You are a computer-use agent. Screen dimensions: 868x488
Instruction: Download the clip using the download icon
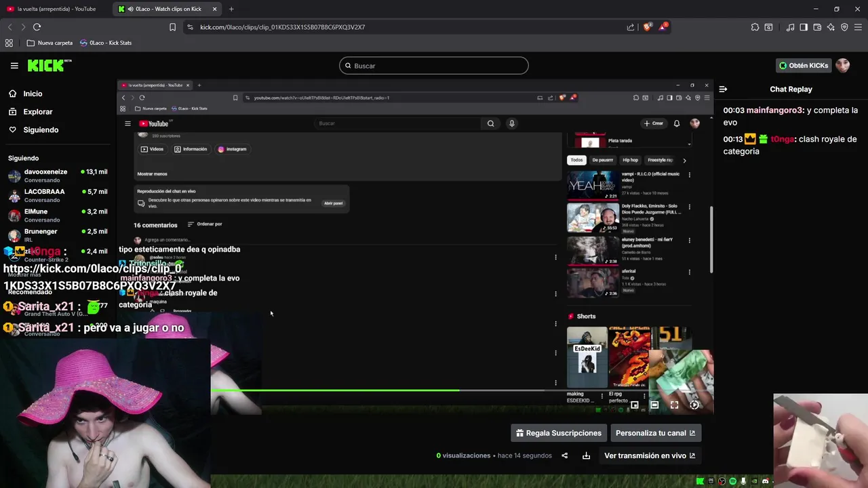click(x=586, y=455)
